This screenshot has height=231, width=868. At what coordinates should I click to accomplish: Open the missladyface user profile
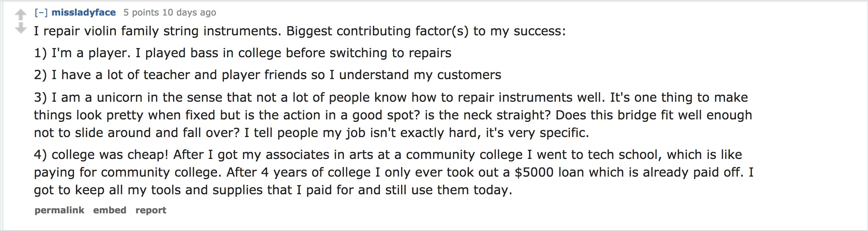[84, 12]
